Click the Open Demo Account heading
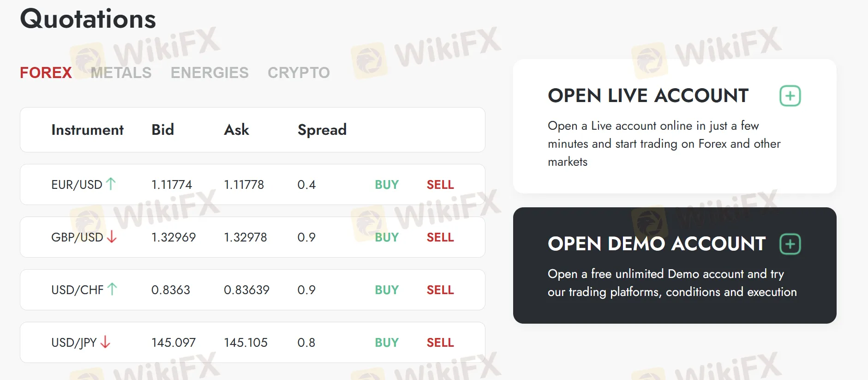 tap(657, 244)
